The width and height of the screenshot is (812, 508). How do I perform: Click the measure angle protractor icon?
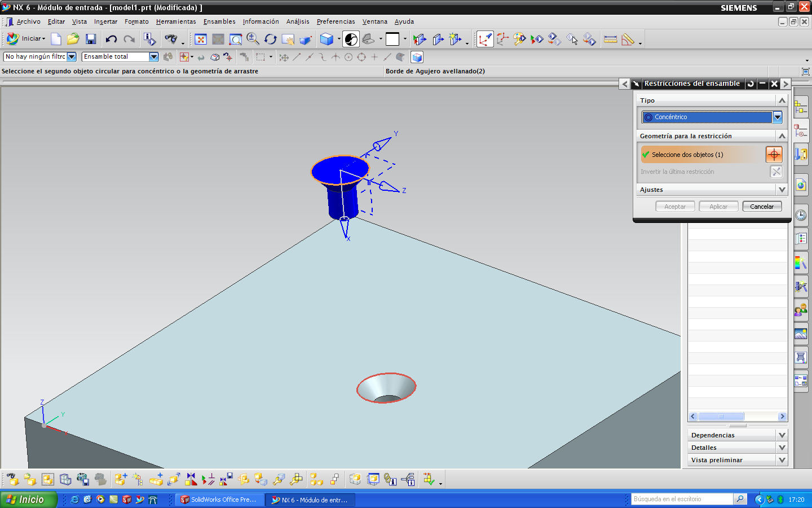click(628, 39)
